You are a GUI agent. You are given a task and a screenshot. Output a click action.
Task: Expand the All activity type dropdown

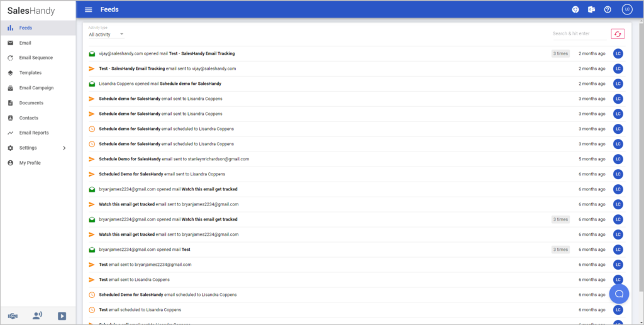[x=106, y=35]
